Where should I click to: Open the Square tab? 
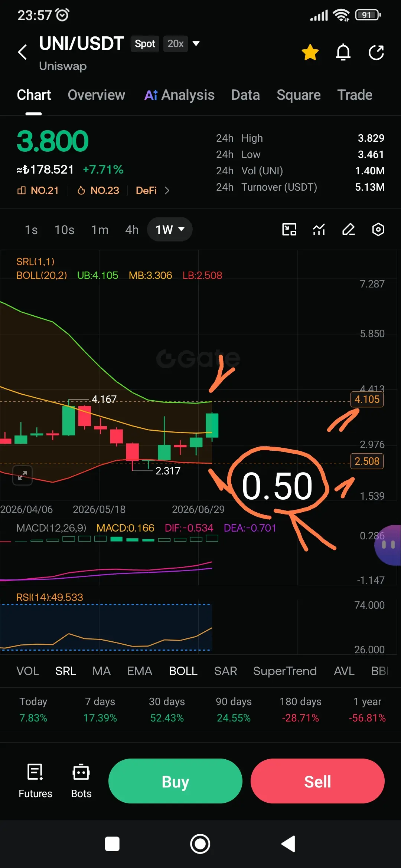coord(299,95)
